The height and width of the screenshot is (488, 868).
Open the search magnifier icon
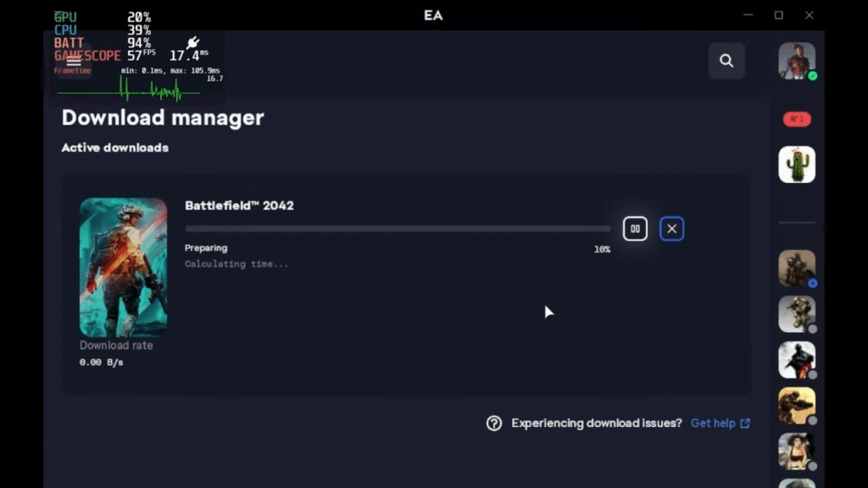pos(726,60)
